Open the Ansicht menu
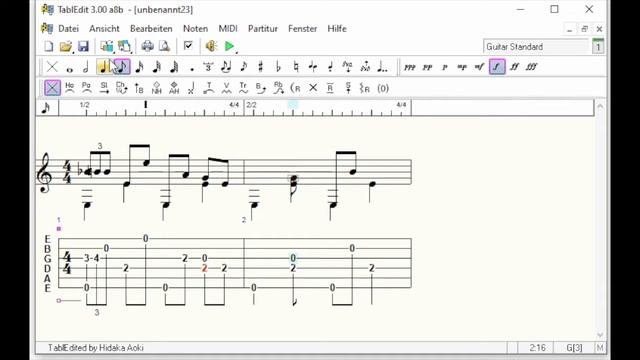The height and width of the screenshot is (360, 640). 104,29
